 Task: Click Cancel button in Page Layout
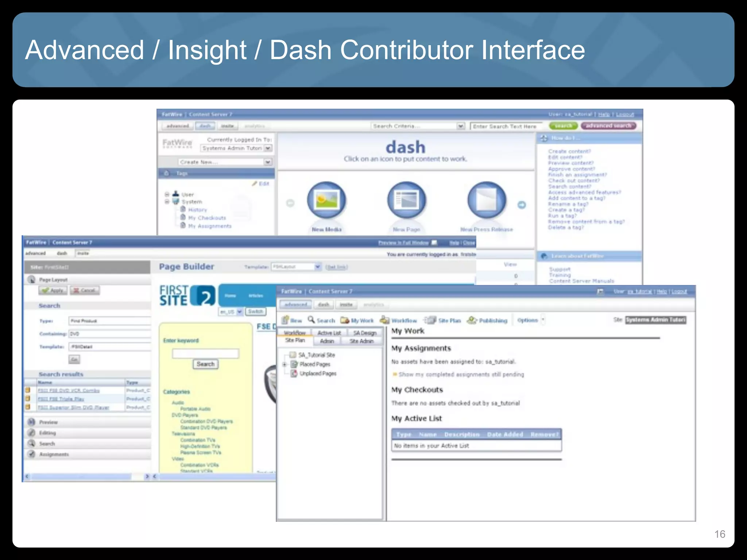click(x=85, y=291)
